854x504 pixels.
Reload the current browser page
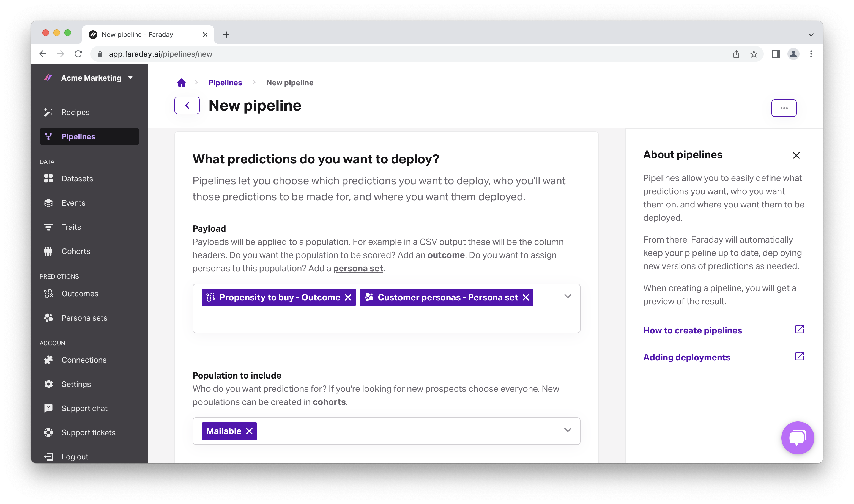(x=78, y=54)
